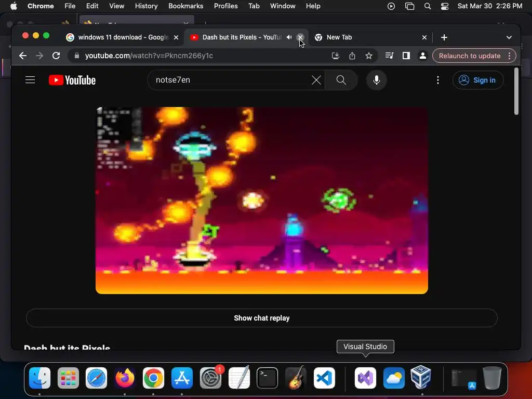Open Visual Studio Code from Dock
Image resolution: width=532 pixels, height=399 pixels.
pos(324,378)
